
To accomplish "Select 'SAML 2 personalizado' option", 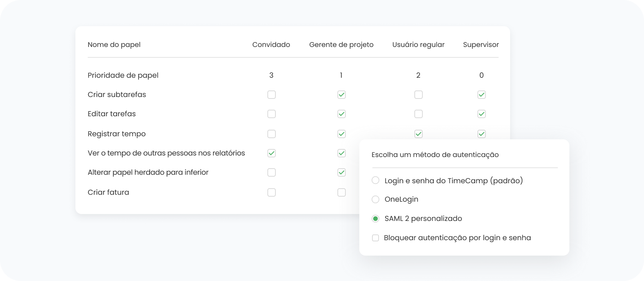I will click(375, 219).
